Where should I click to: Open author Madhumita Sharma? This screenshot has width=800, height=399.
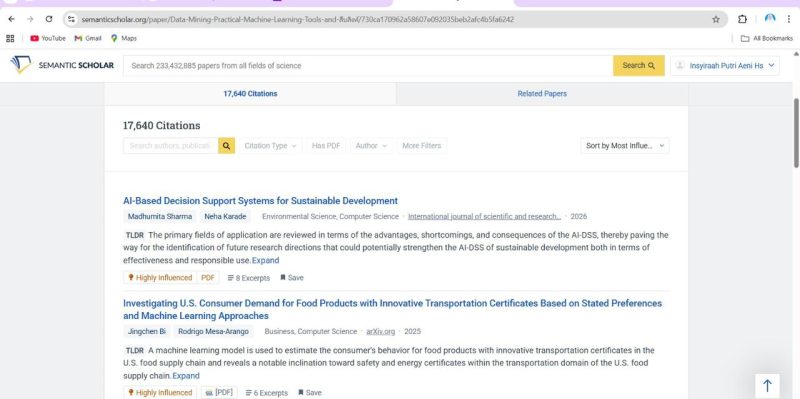(160, 216)
